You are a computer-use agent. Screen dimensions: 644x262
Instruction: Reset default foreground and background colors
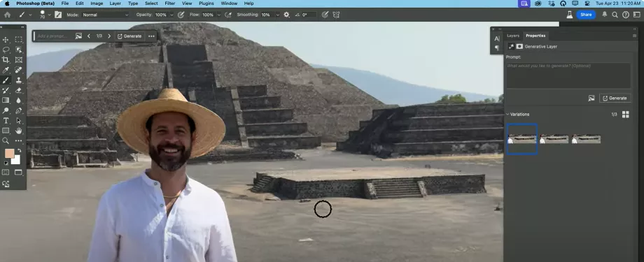[6, 163]
